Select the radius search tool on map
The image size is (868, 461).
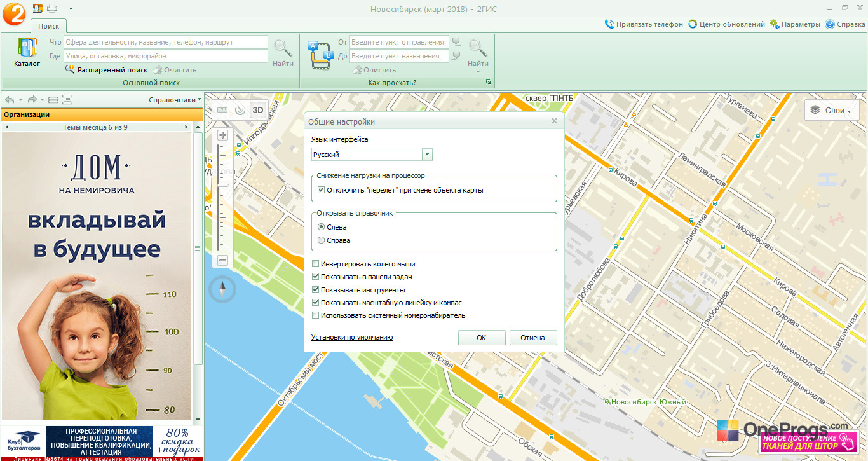240,109
